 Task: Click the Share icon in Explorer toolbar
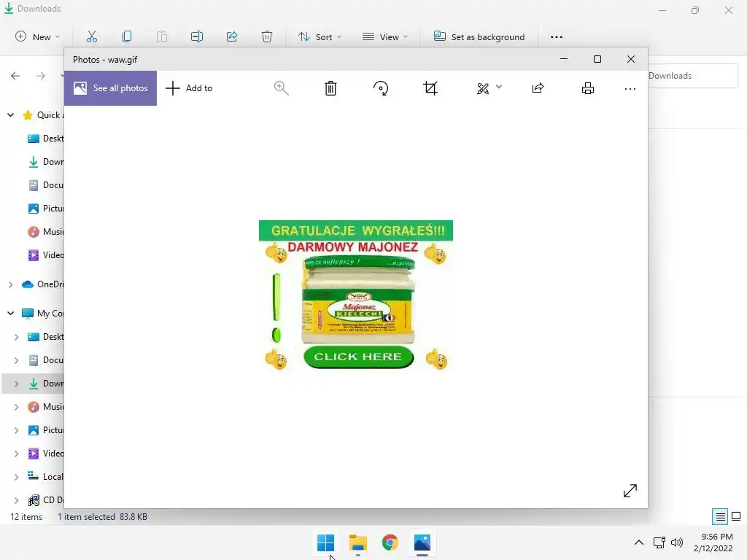[232, 36]
